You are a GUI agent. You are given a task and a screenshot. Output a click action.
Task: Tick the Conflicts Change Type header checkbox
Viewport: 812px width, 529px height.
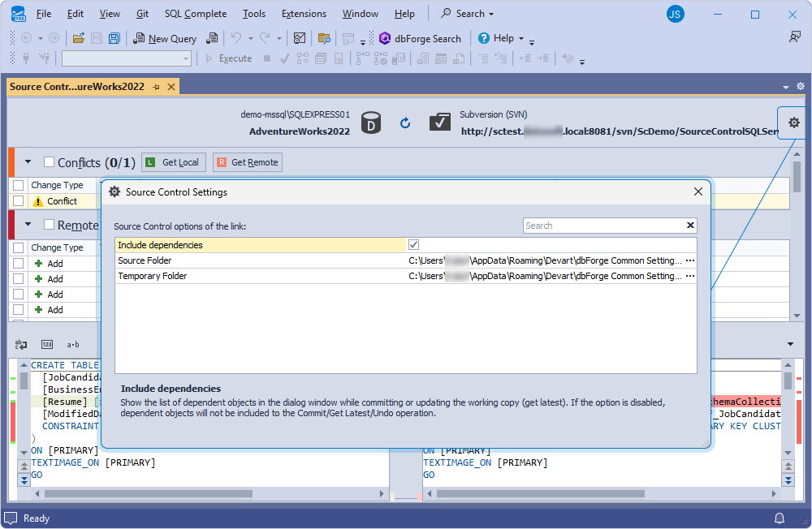click(x=18, y=185)
